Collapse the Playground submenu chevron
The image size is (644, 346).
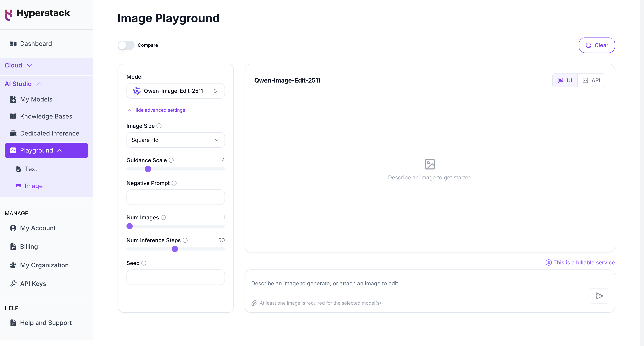click(60, 150)
